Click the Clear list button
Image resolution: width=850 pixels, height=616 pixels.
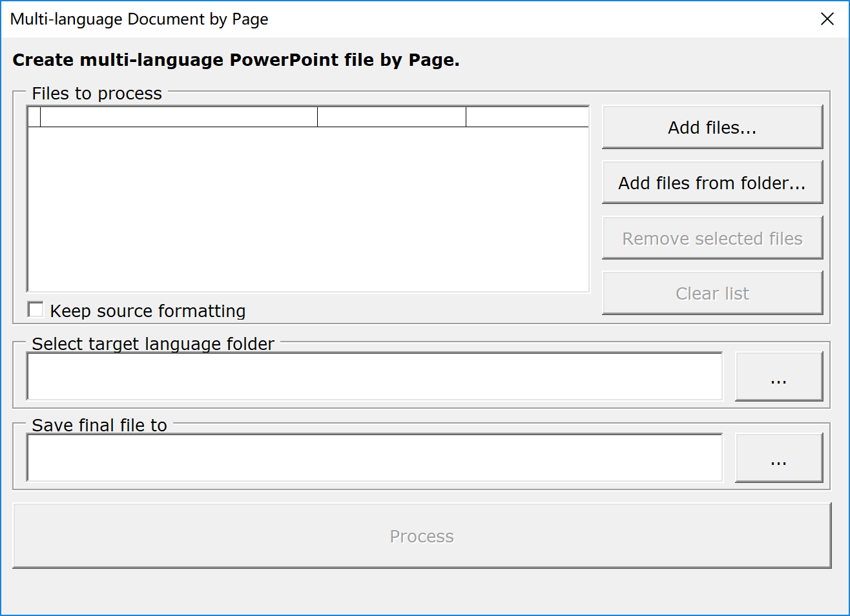[712, 293]
